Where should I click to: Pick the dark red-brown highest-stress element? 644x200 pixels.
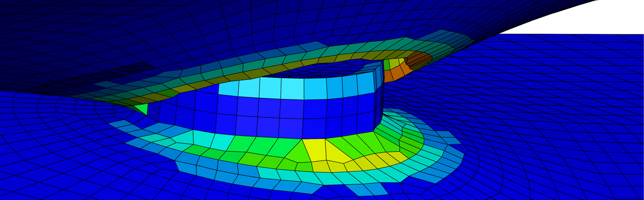coord(418,58)
